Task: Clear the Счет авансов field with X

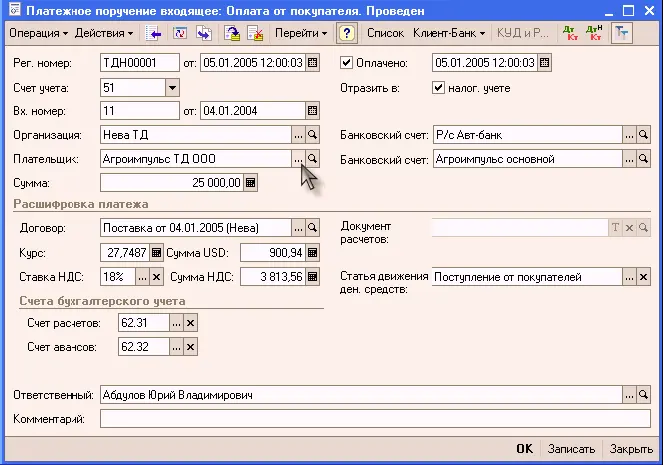Action: (x=190, y=347)
